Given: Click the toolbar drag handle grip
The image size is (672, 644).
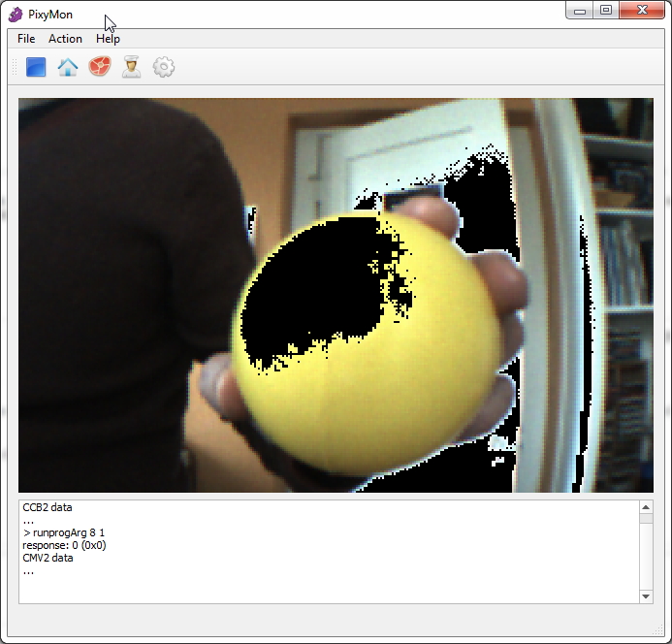Looking at the screenshot, I should pos(15,67).
